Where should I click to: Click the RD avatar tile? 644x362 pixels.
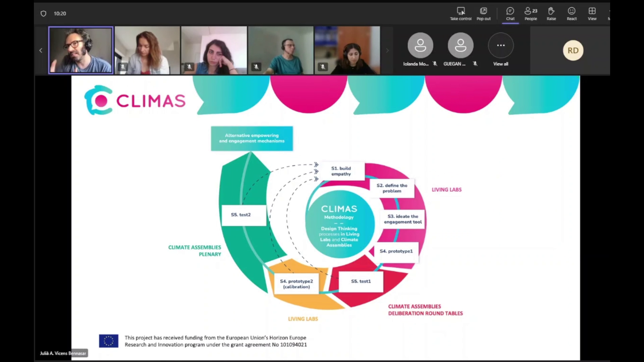[x=573, y=50]
